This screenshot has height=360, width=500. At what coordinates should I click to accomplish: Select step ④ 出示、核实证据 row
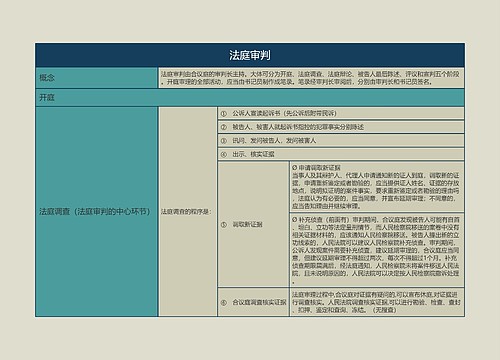pos(341,154)
